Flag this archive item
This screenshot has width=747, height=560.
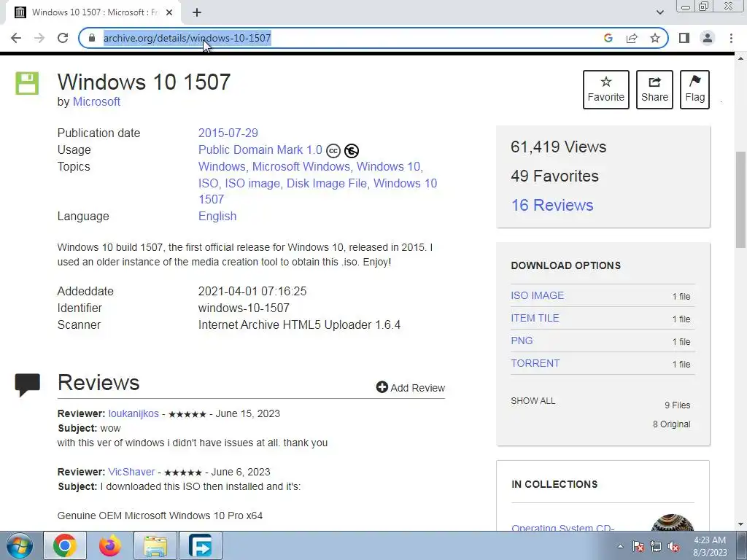[x=694, y=90]
